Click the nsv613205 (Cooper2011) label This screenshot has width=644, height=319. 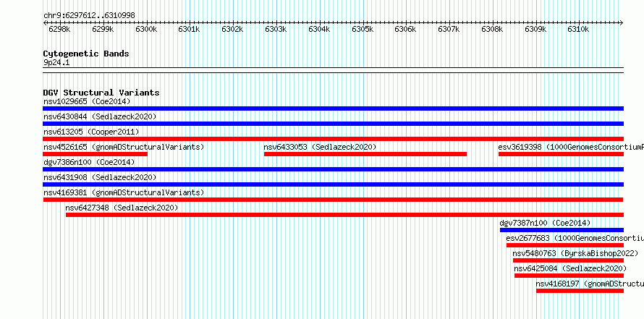(x=91, y=132)
